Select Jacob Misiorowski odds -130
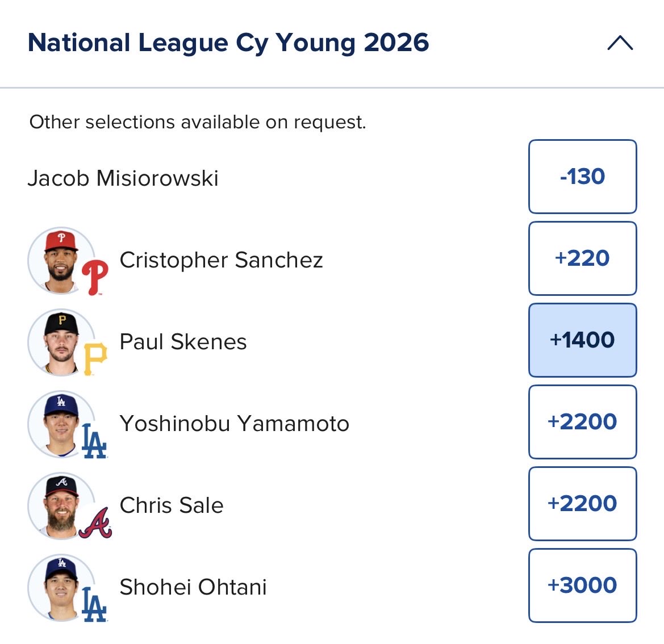 tap(582, 177)
